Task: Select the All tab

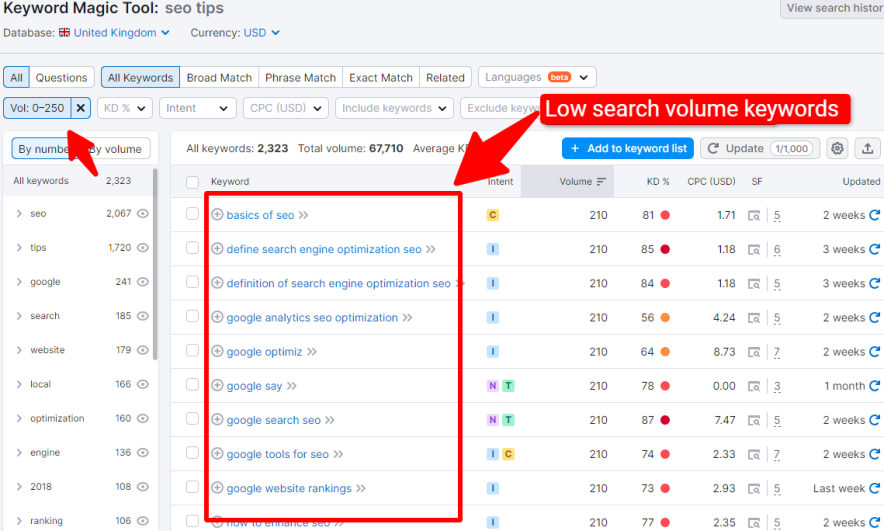Action: 16,77
